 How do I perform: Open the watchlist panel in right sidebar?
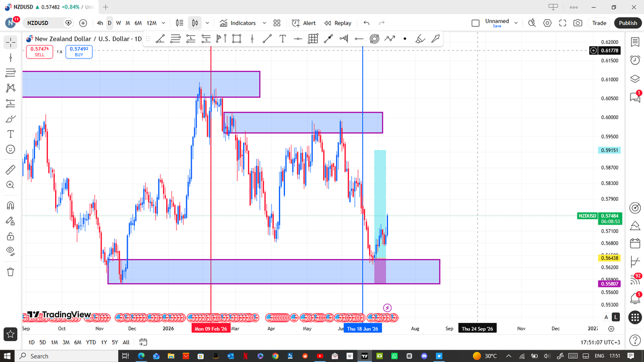coord(635,41)
